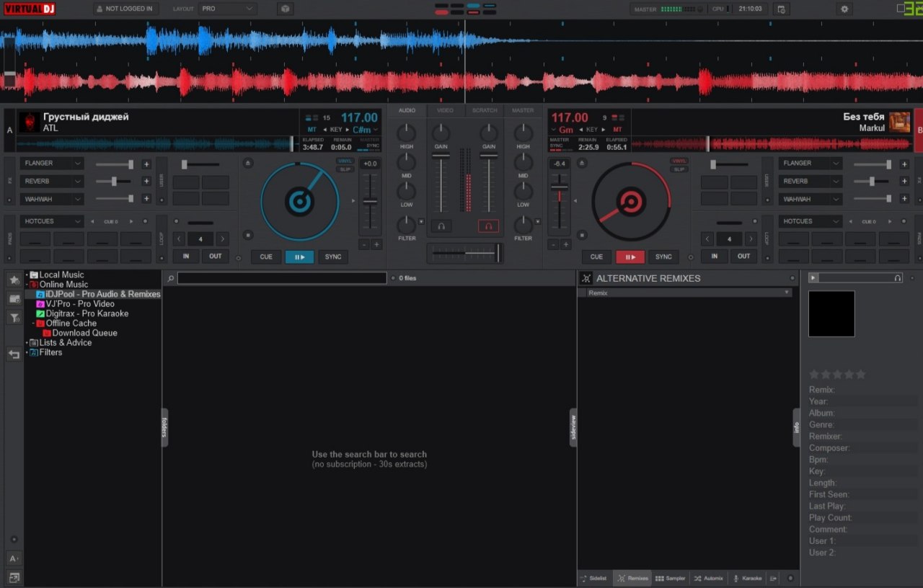Click the ATL track cover art
Image resolution: width=923 pixels, height=588 pixels.
click(30, 122)
